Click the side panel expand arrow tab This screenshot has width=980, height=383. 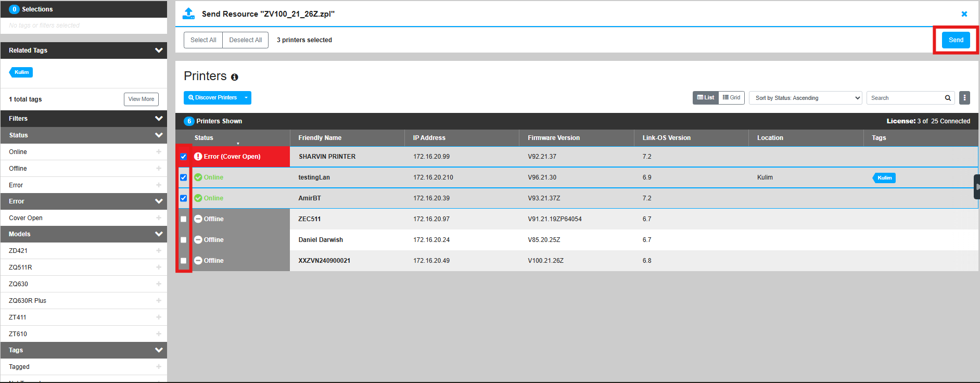977,187
